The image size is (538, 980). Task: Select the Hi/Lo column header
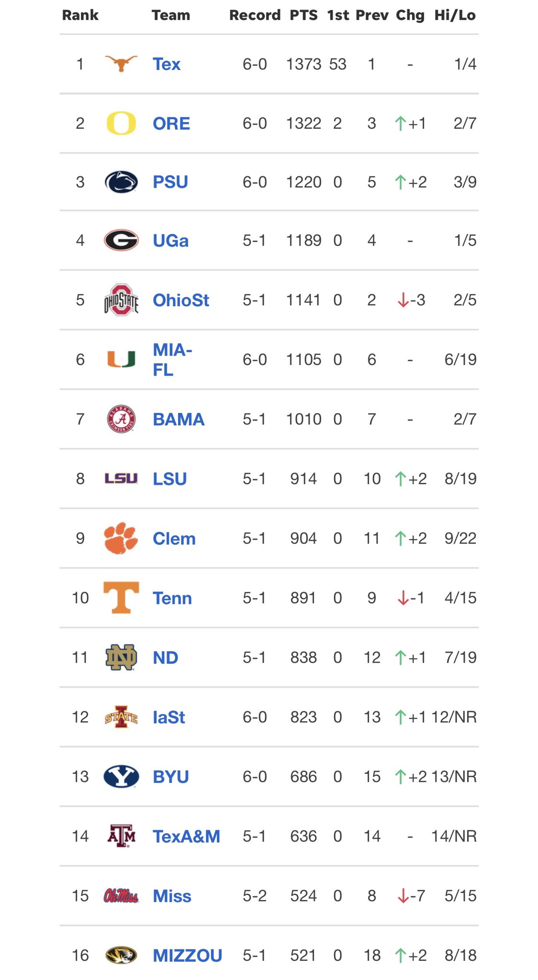[x=455, y=15]
